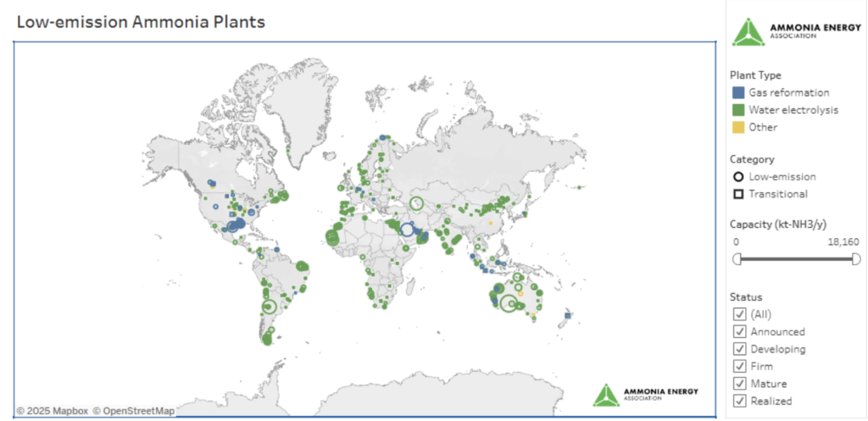Select the green Water electrolysis legend swatch
The height and width of the screenshot is (421, 868).
[x=737, y=110]
